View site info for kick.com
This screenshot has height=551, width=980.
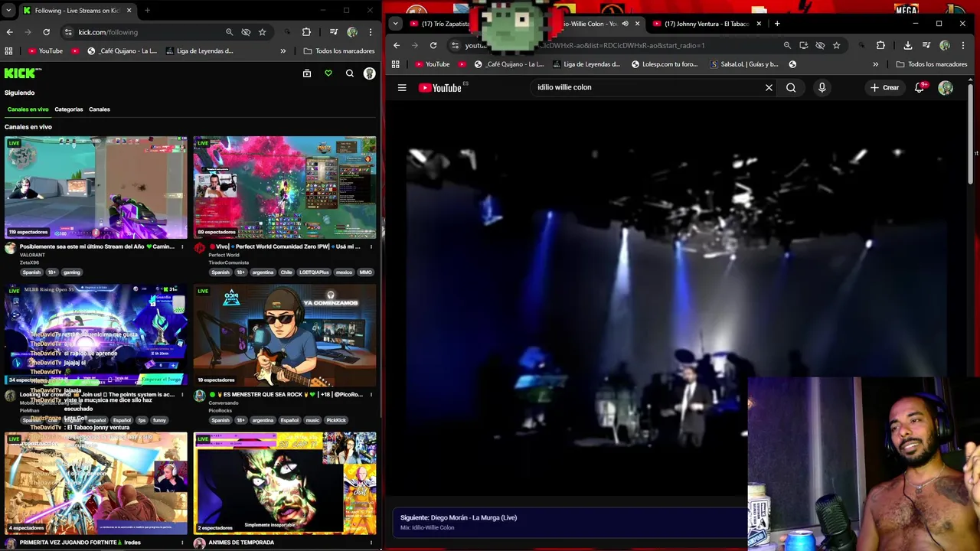click(x=68, y=32)
